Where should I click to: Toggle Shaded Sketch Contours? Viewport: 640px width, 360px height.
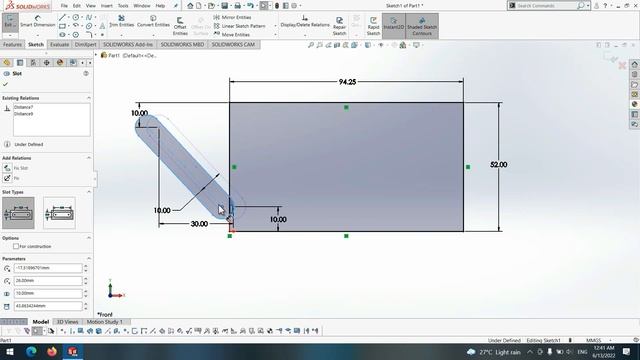[x=422, y=26]
